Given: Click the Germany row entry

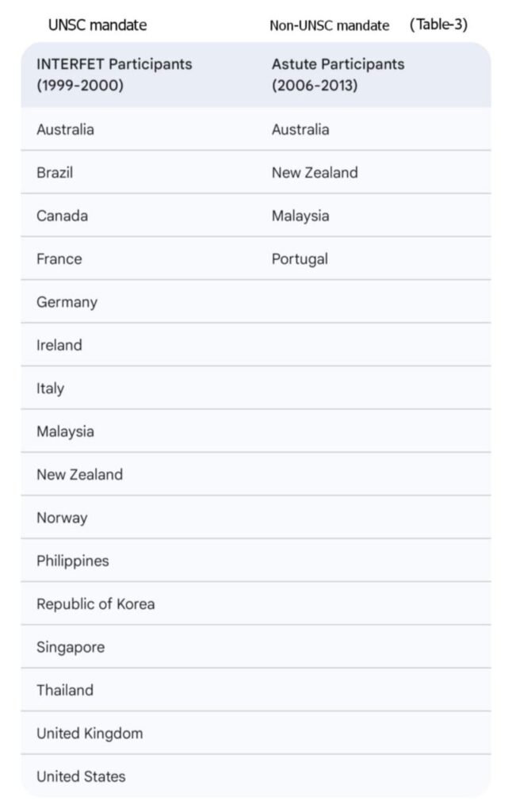Looking at the screenshot, I should pyautogui.click(x=67, y=302).
